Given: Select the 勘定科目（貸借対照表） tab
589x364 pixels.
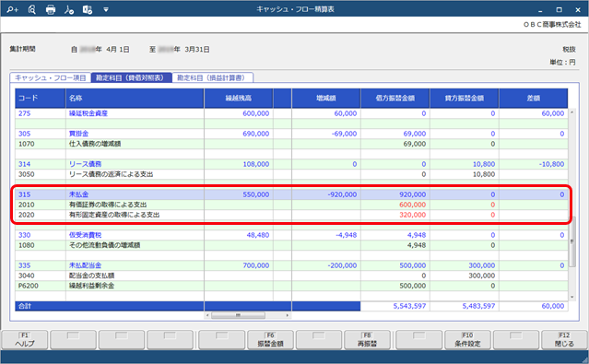Looking at the screenshot, I should pos(132,77).
